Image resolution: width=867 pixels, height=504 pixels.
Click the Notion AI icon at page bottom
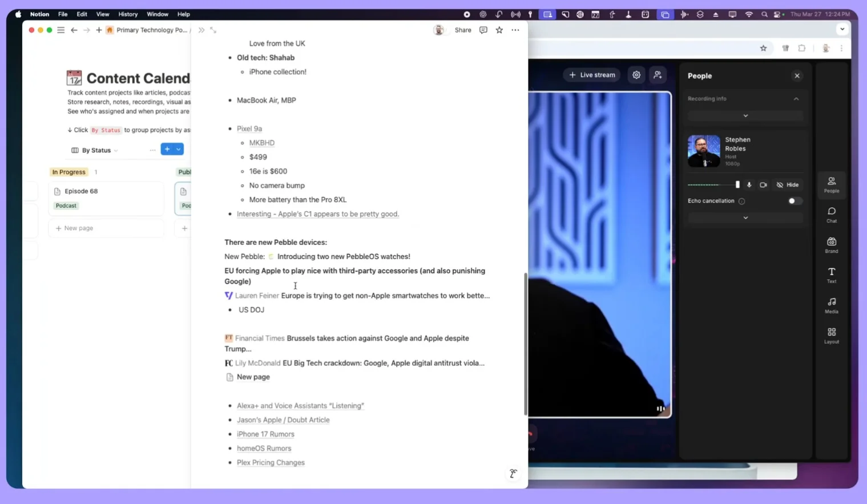513,473
